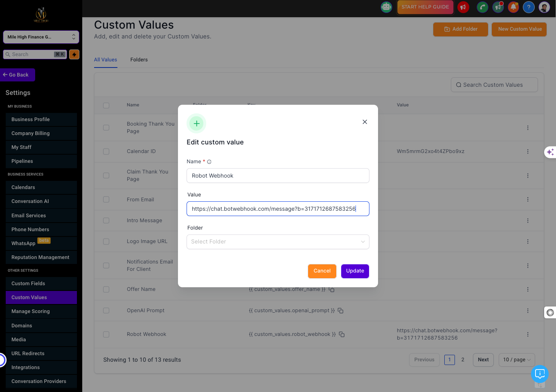Open Business Profile settings

(x=41, y=119)
